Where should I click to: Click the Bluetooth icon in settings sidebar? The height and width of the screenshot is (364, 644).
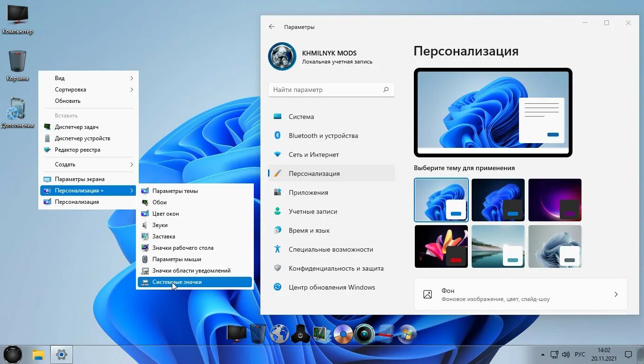[x=278, y=136]
